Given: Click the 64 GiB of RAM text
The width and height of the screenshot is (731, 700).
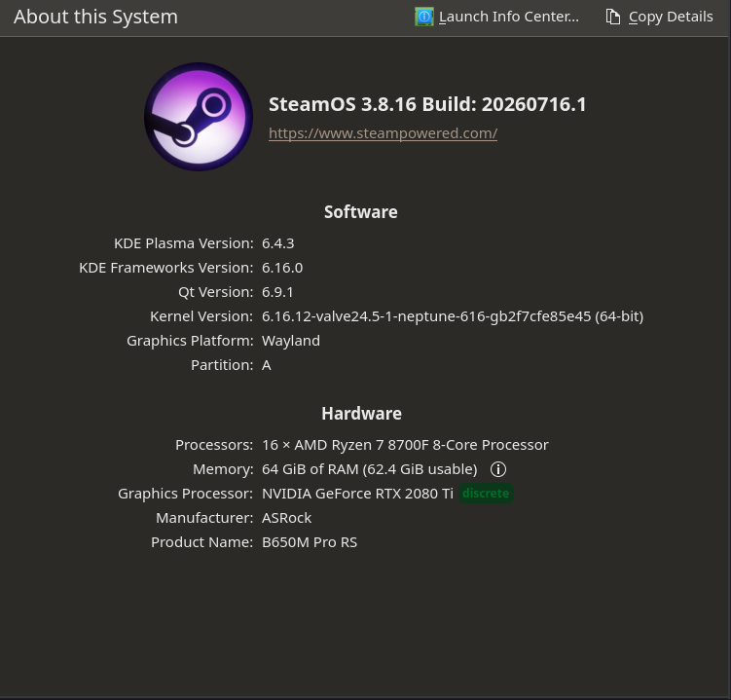Looking at the screenshot, I should [369, 469].
